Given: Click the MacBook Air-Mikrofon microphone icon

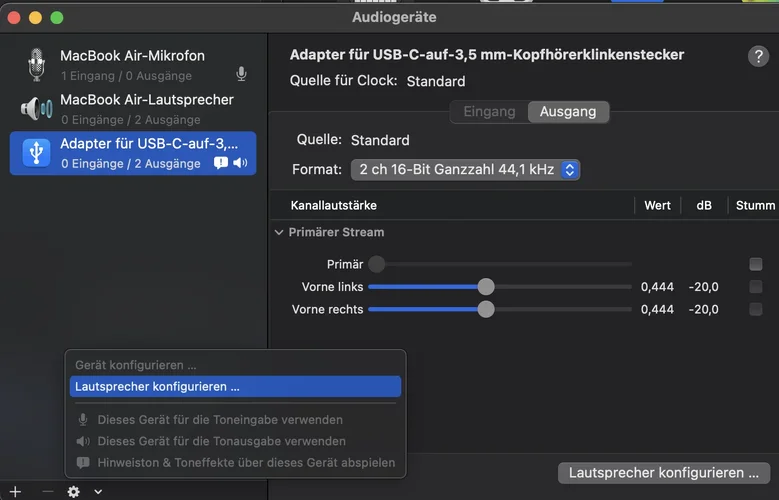Looking at the screenshot, I should click(36, 65).
